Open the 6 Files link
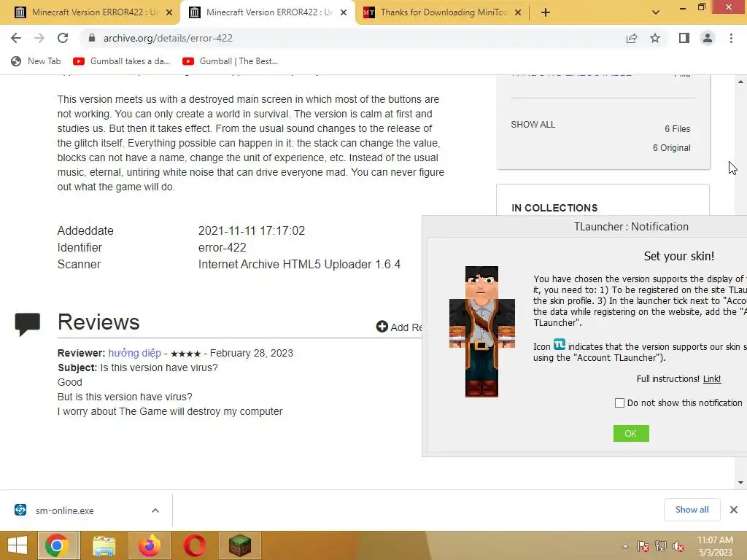The image size is (747, 560). [x=678, y=128]
